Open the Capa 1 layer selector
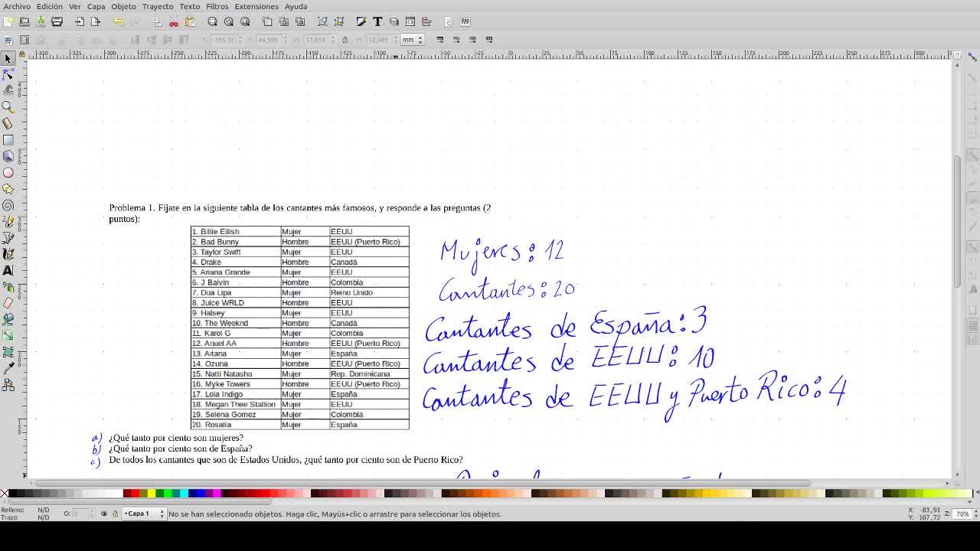Screen dimensions: 980x551 tap(145, 514)
